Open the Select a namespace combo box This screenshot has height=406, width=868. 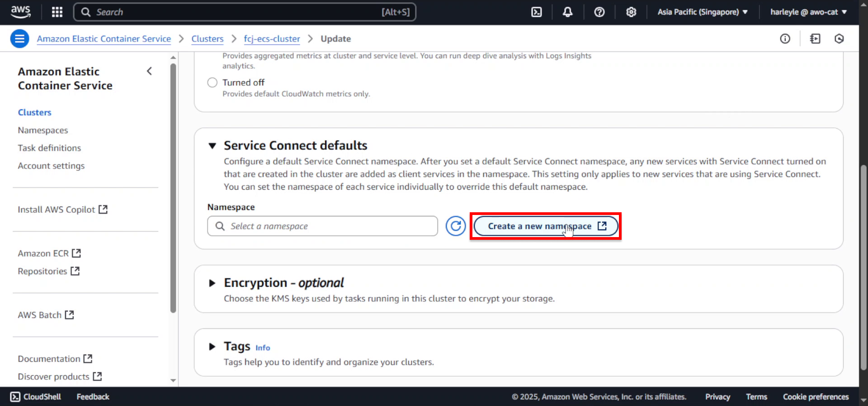point(322,226)
